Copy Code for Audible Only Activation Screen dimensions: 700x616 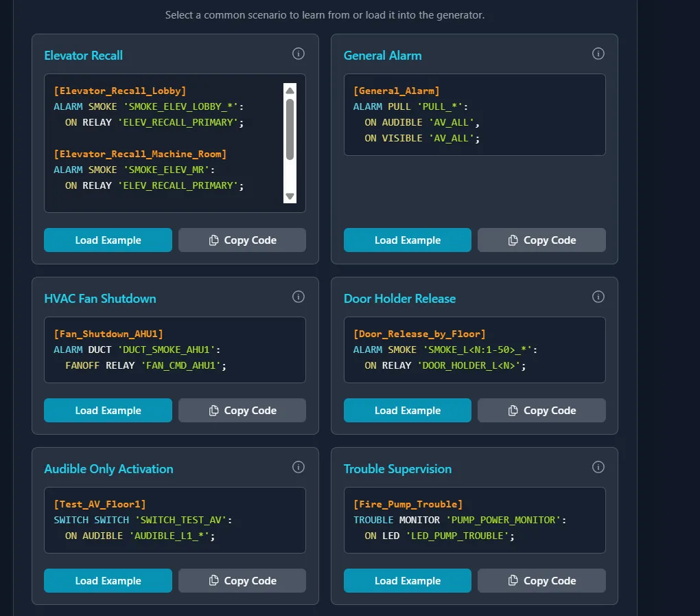pos(242,580)
